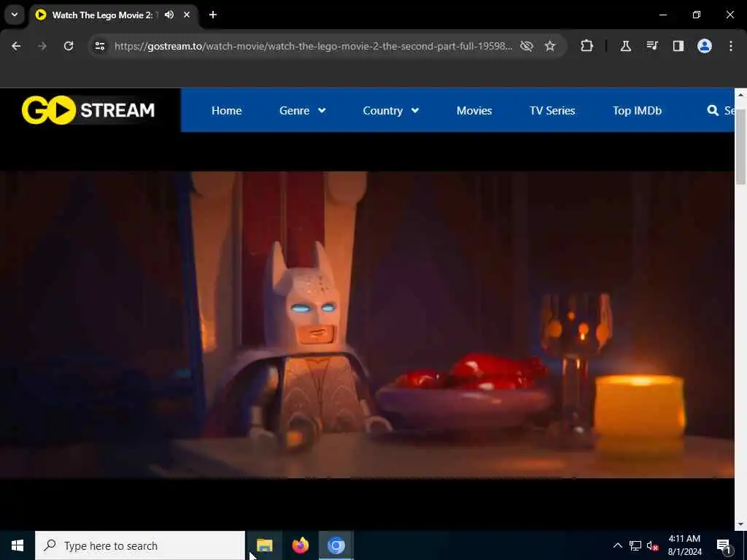The image size is (747, 560).
Task: Click the muted volume tray icon
Action: tap(653, 545)
